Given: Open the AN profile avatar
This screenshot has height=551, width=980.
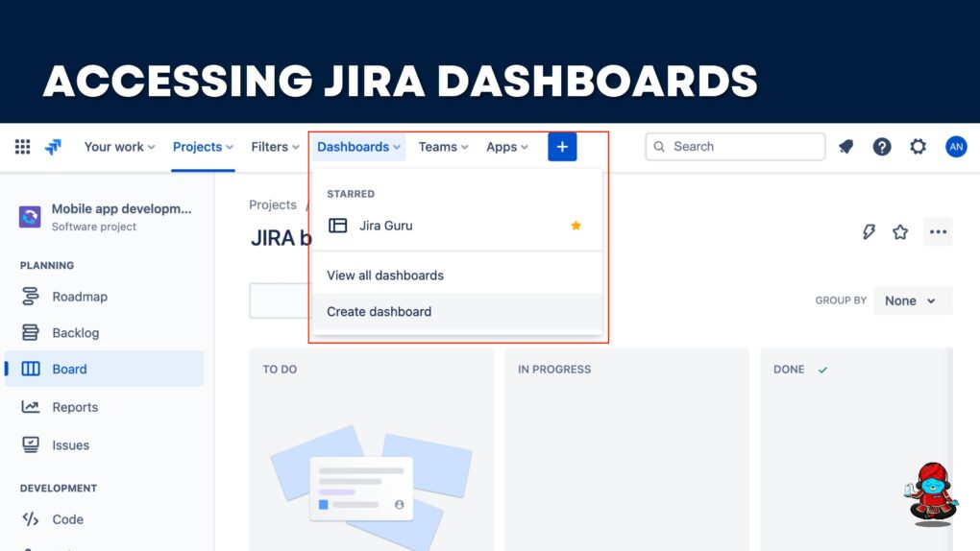Looking at the screenshot, I should [x=956, y=147].
